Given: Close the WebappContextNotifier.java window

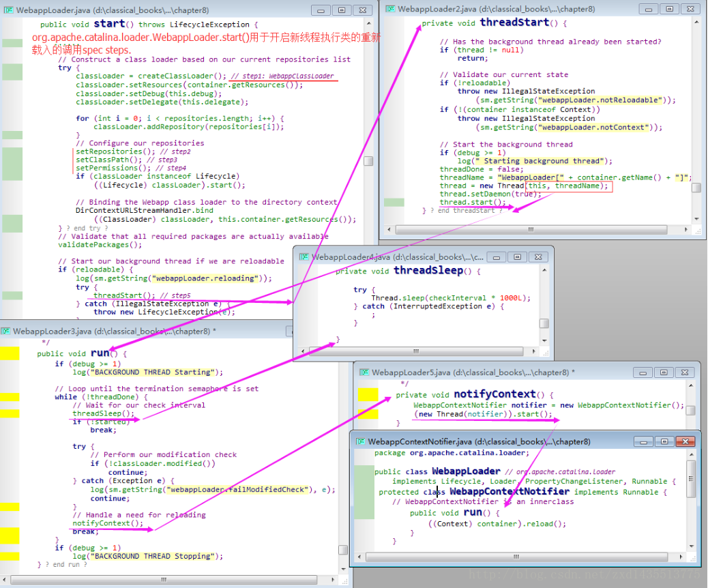Looking at the screenshot, I should pyautogui.click(x=685, y=441).
